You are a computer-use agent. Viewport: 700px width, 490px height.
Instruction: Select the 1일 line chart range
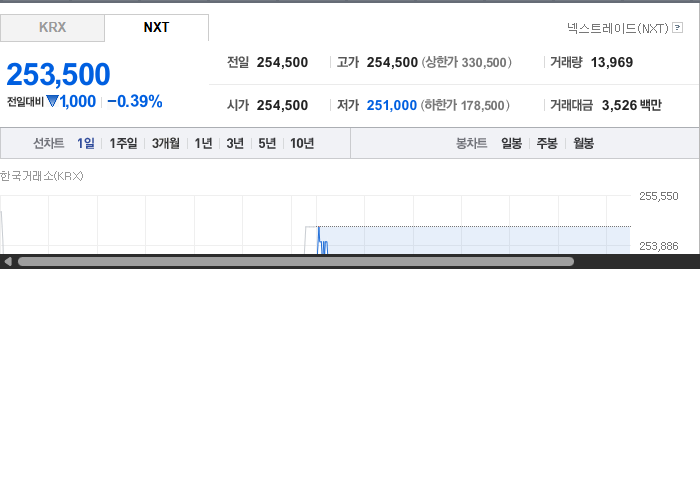pos(86,143)
